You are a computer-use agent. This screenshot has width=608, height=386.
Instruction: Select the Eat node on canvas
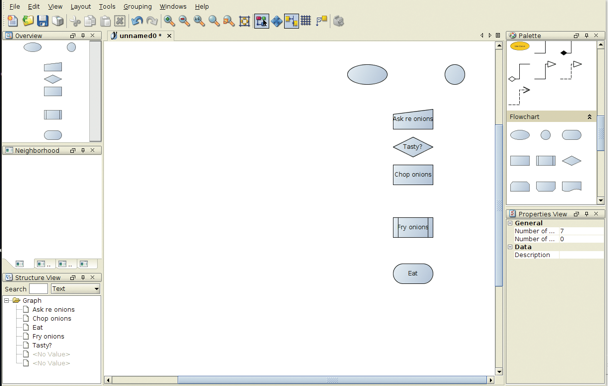coord(413,274)
